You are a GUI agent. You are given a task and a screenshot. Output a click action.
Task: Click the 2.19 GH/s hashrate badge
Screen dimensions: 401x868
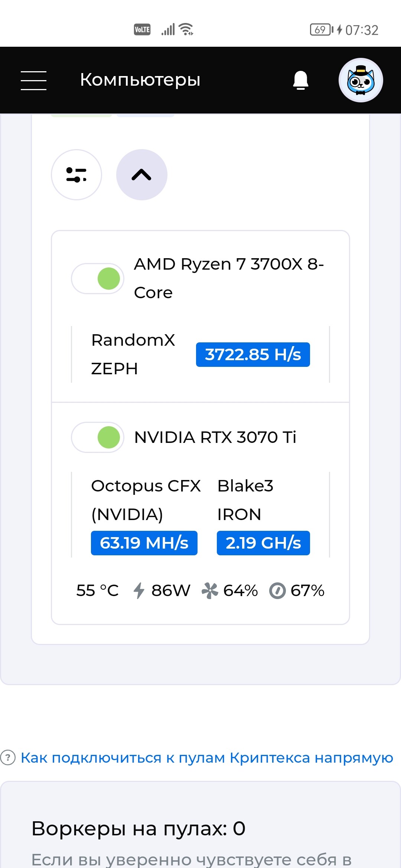coord(263,543)
